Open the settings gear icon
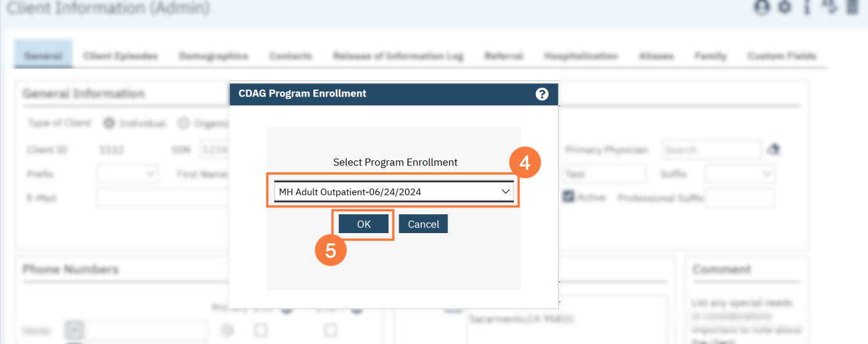This screenshot has height=344, width=868. pyautogui.click(x=785, y=8)
